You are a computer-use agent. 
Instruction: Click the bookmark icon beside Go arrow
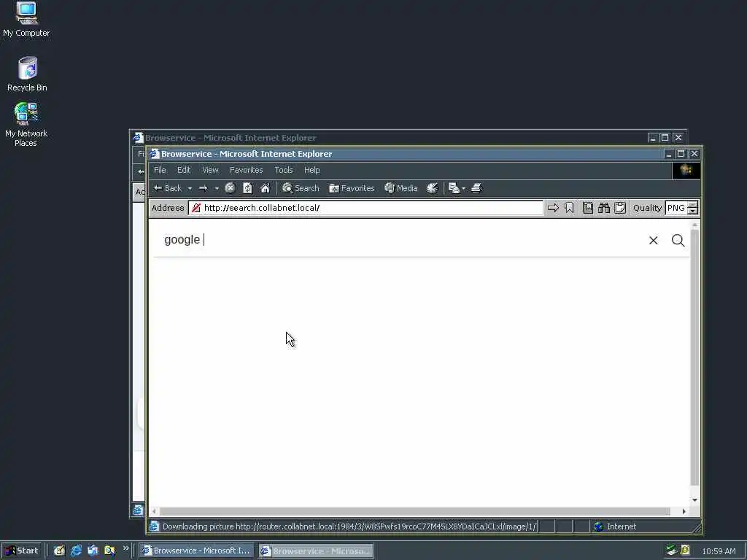point(569,208)
